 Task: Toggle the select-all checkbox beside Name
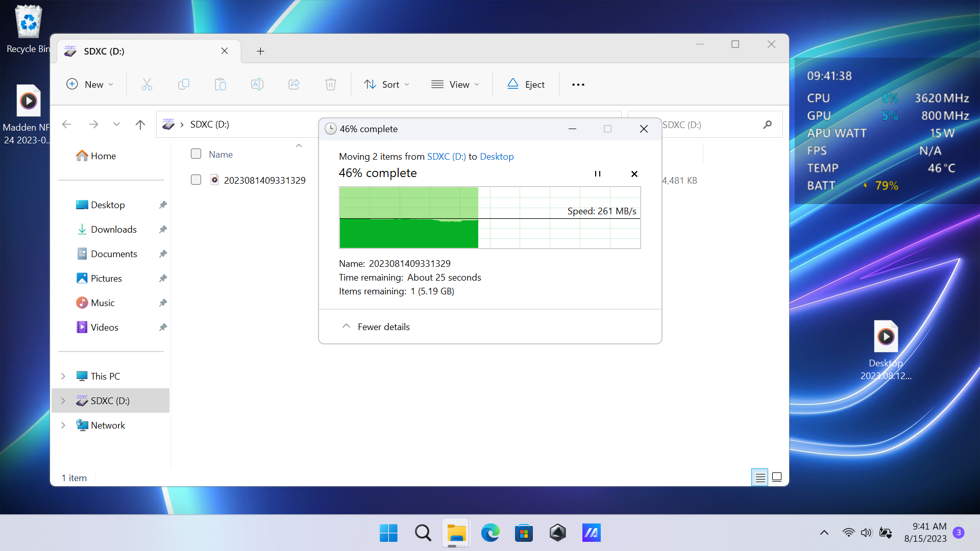point(196,154)
